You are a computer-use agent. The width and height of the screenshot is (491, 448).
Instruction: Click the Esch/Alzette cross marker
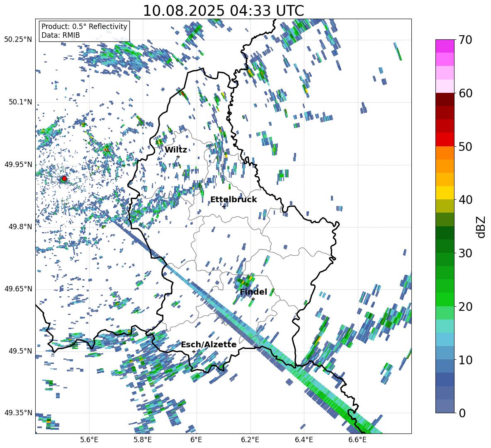click(x=194, y=351)
